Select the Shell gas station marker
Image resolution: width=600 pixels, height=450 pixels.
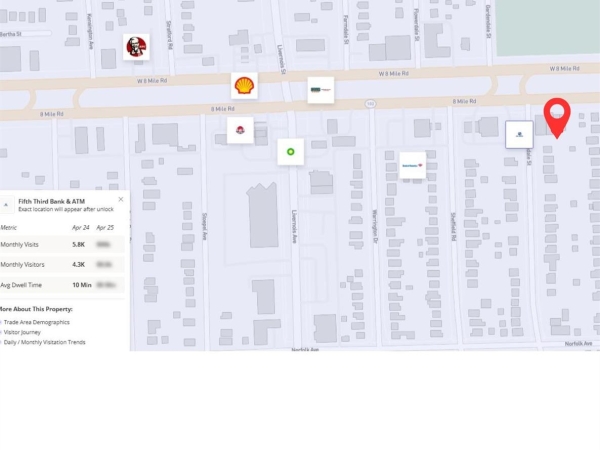[244, 85]
